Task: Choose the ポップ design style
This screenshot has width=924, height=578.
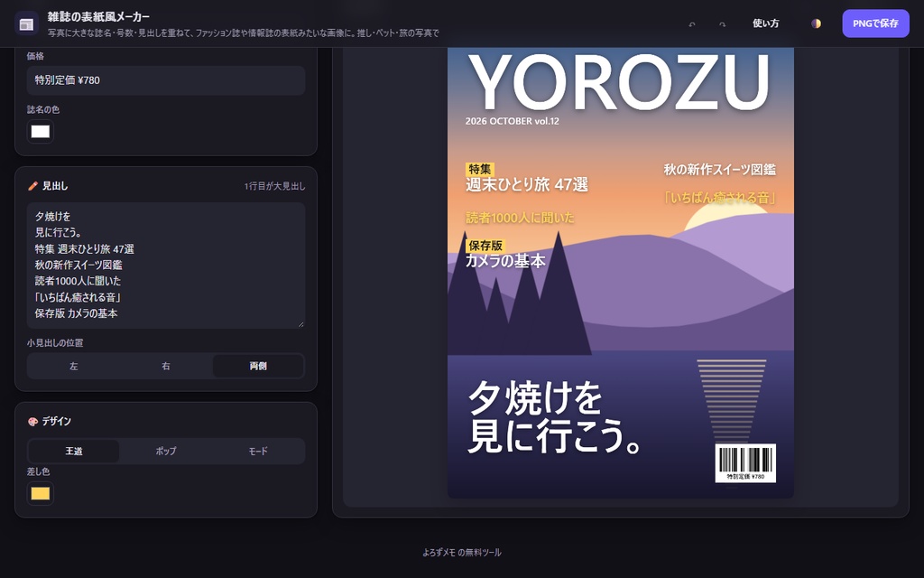Action: click(166, 452)
